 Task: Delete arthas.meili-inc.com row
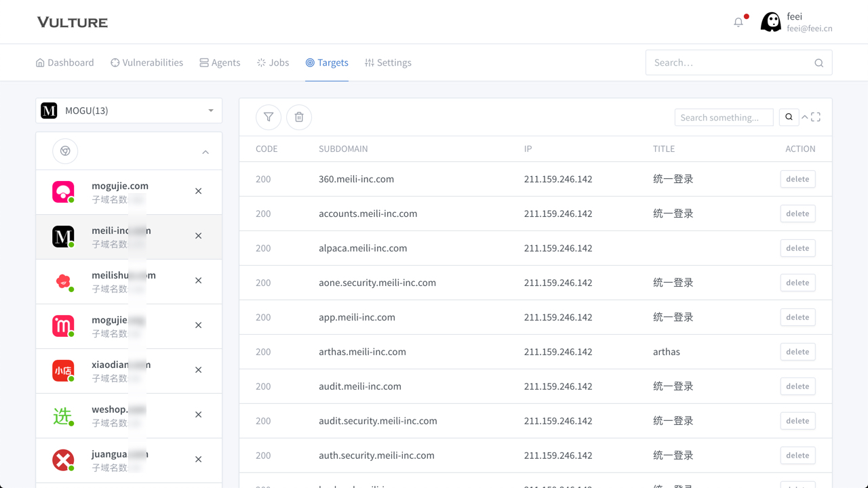797,352
